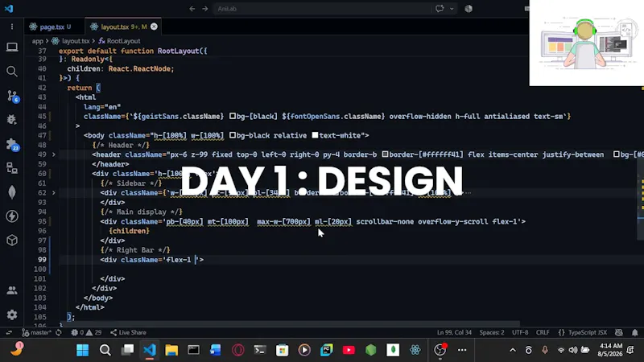Open the Remote Explorer view icon
This screenshot has height=362, width=644.
pos(12,168)
